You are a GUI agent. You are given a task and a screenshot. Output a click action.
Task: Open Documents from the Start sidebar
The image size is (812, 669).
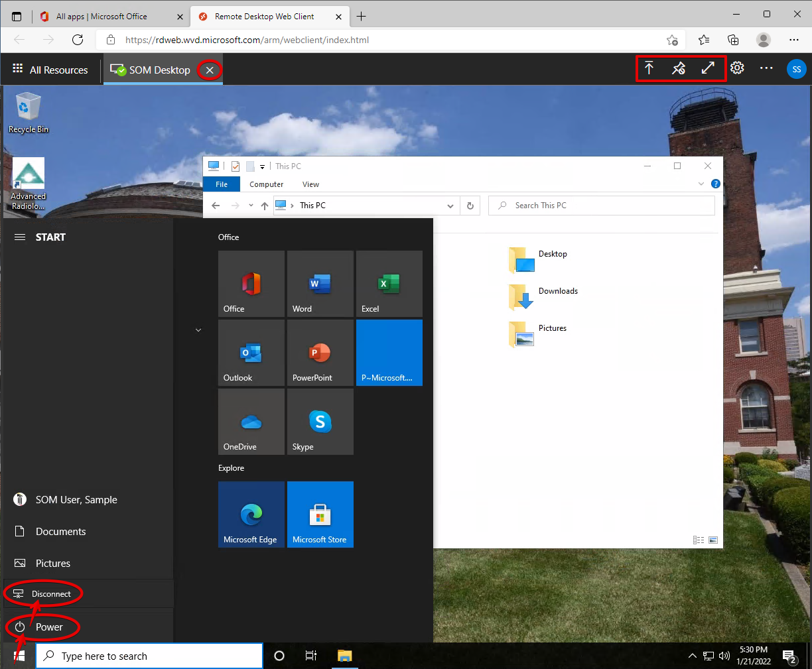point(60,532)
